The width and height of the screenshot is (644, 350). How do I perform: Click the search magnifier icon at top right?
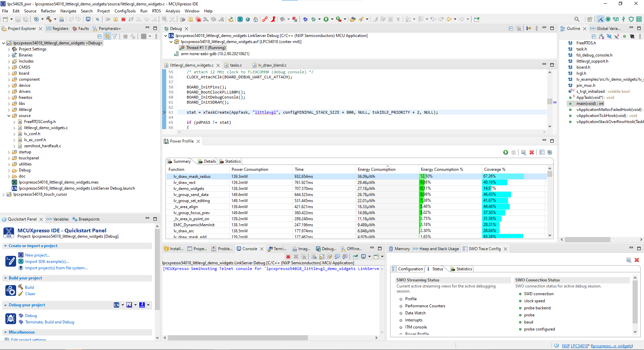[577, 20]
